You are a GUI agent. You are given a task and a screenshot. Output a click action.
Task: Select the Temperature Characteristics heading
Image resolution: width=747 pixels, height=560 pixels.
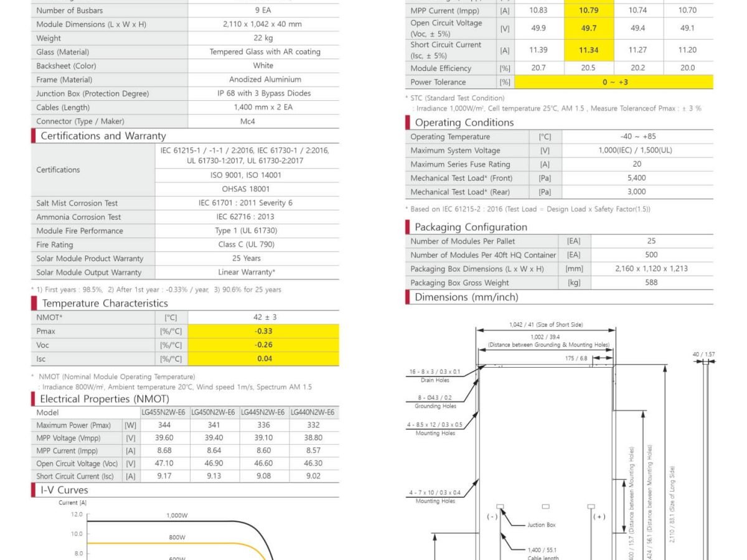click(x=105, y=303)
